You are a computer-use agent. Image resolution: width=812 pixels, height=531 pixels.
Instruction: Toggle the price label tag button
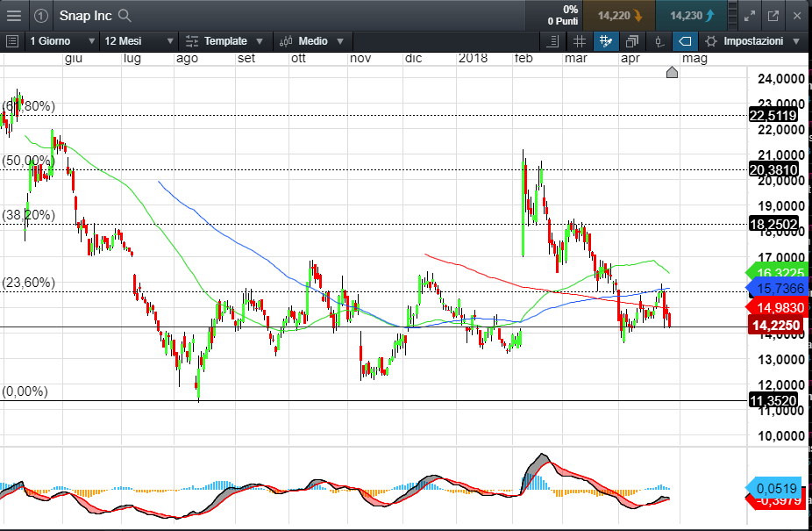point(685,41)
